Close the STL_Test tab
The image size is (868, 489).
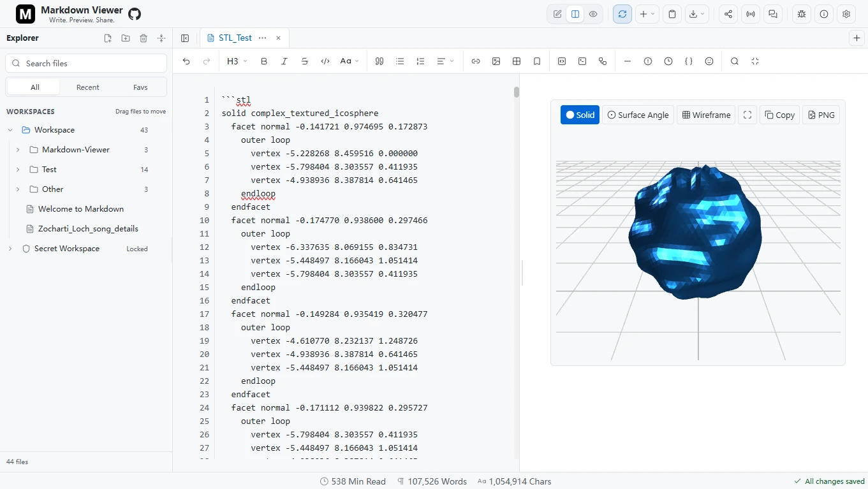click(278, 38)
